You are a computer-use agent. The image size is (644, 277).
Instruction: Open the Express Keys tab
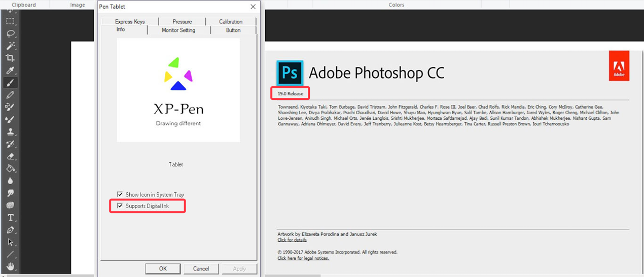(x=130, y=22)
